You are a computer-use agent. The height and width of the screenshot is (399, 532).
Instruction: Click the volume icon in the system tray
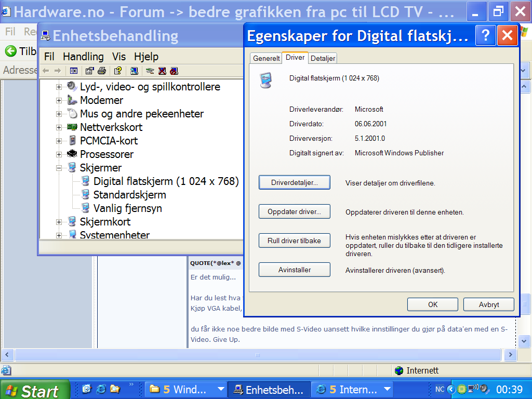tap(485, 389)
